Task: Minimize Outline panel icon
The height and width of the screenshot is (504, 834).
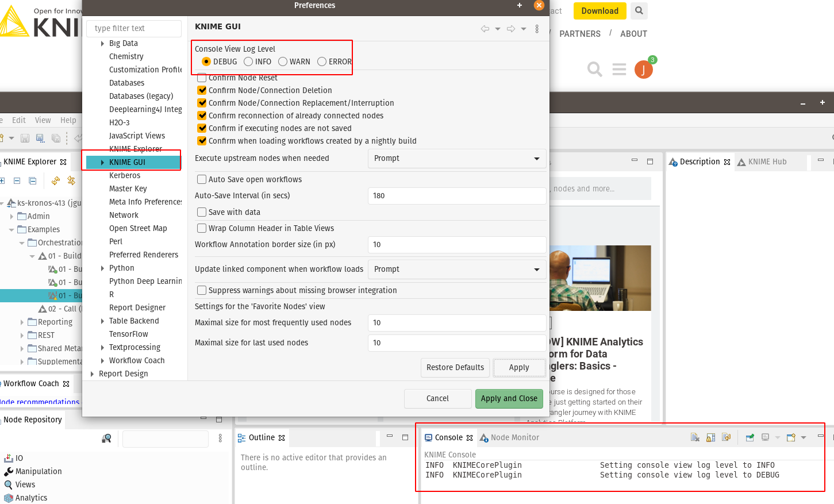Action: click(x=389, y=436)
